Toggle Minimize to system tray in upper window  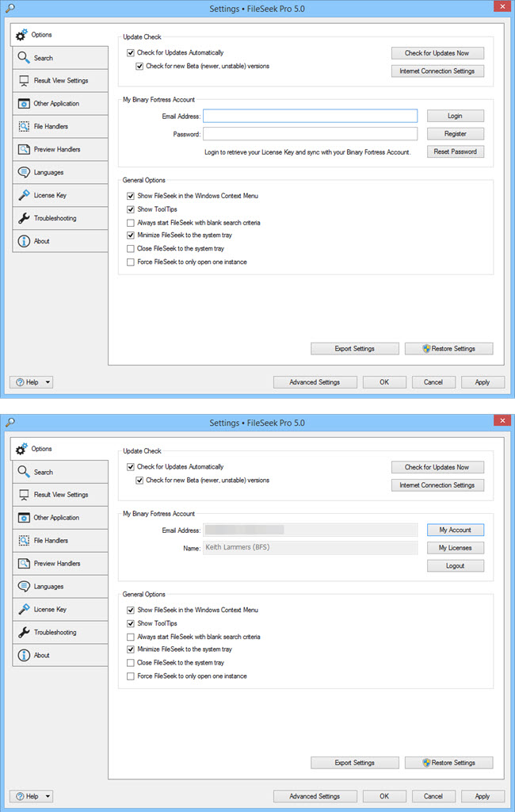click(x=131, y=235)
